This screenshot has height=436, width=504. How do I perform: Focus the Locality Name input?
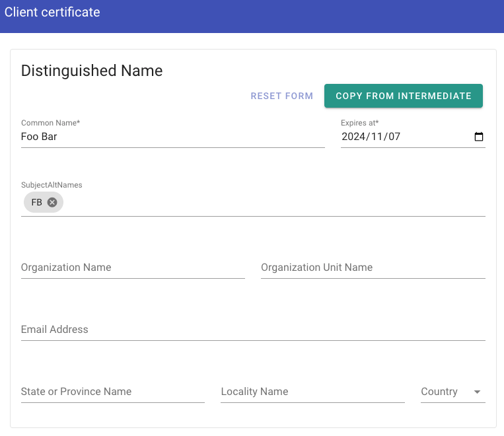(x=312, y=392)
